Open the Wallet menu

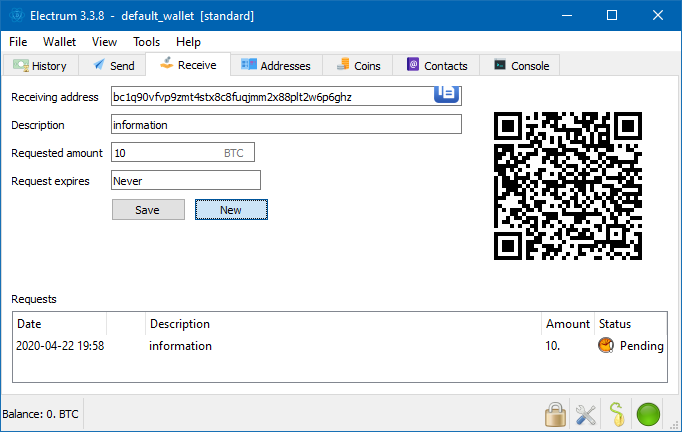pyautogui.click(x=59, y=42)
